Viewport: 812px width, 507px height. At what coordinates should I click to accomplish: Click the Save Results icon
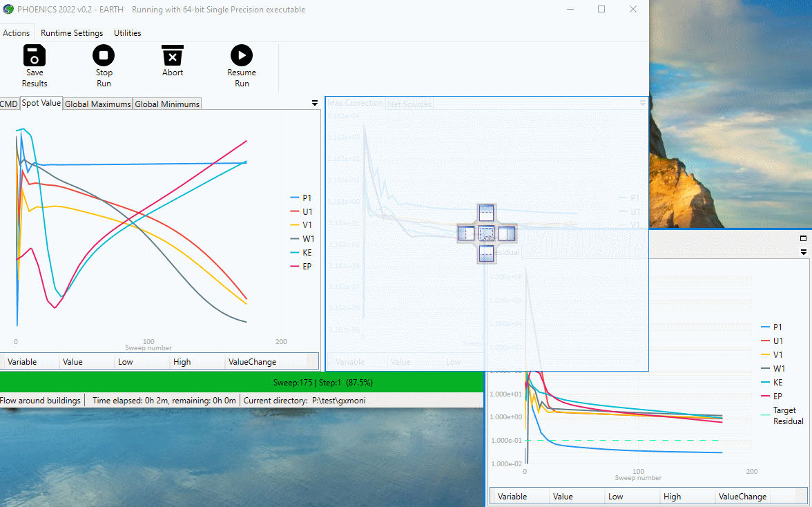tap(34, 55)
